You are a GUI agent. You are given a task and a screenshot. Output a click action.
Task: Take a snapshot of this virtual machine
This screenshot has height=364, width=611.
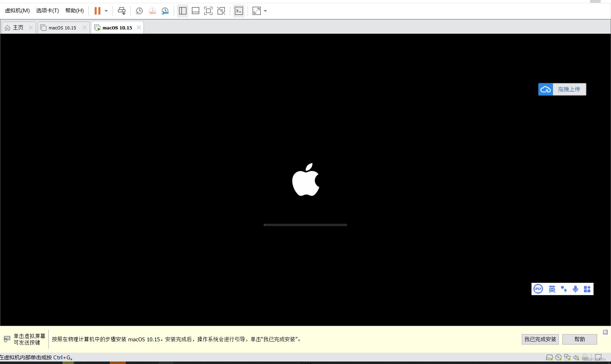point(139,11)
